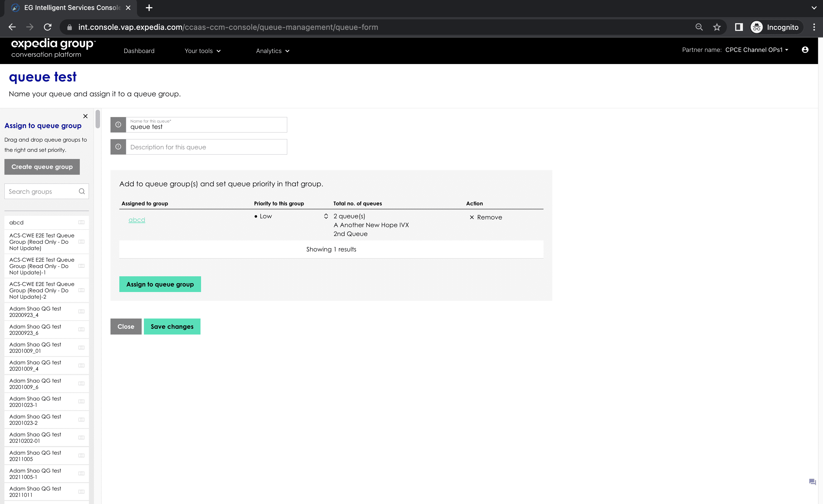
Task: Click the priority stepper arrows on abcd row
Action: (x=326, y=216)
